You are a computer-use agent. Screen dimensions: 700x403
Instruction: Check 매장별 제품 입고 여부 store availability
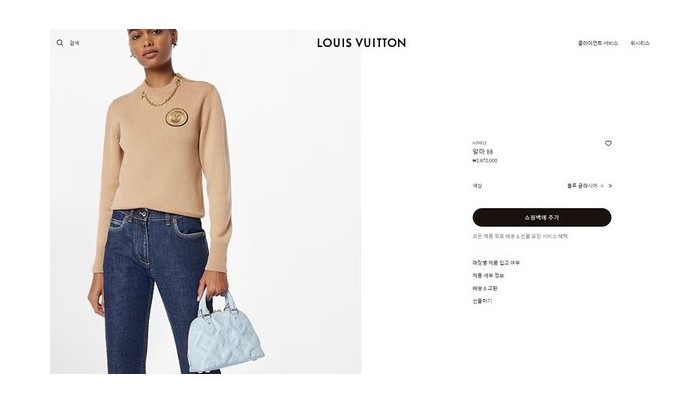pos(496,263)
